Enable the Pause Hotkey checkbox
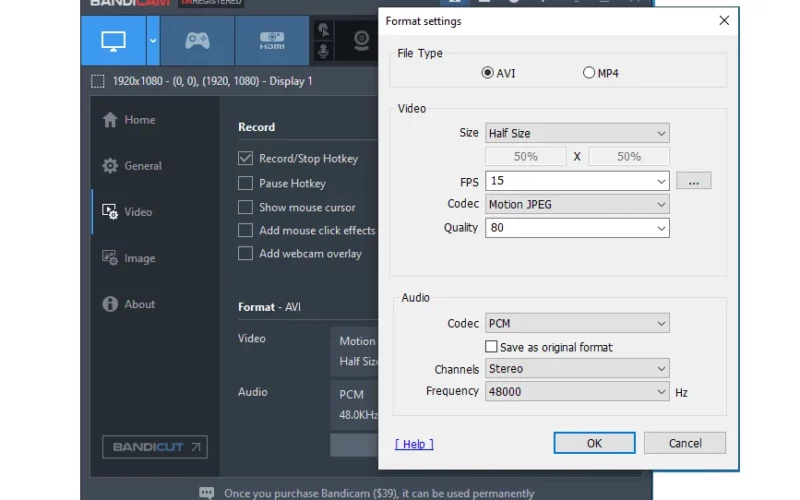The height and width of the screenshot is (500, 800). [x=245, y=183]
